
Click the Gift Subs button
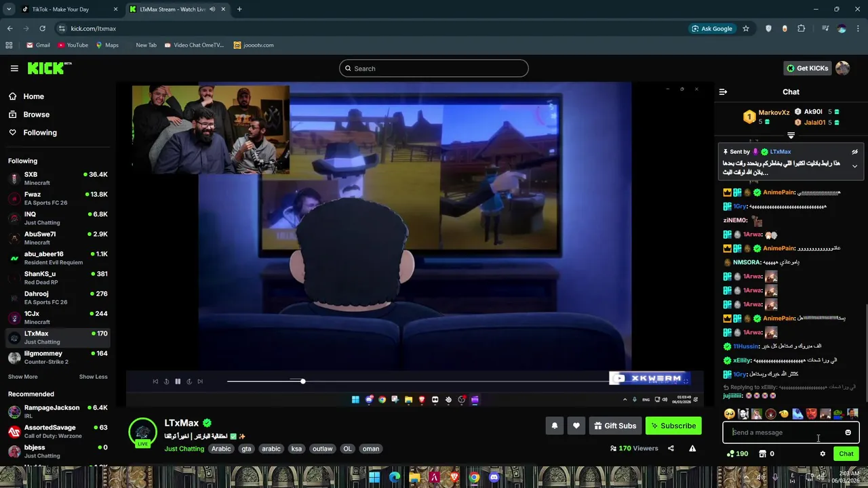point(614,426)
